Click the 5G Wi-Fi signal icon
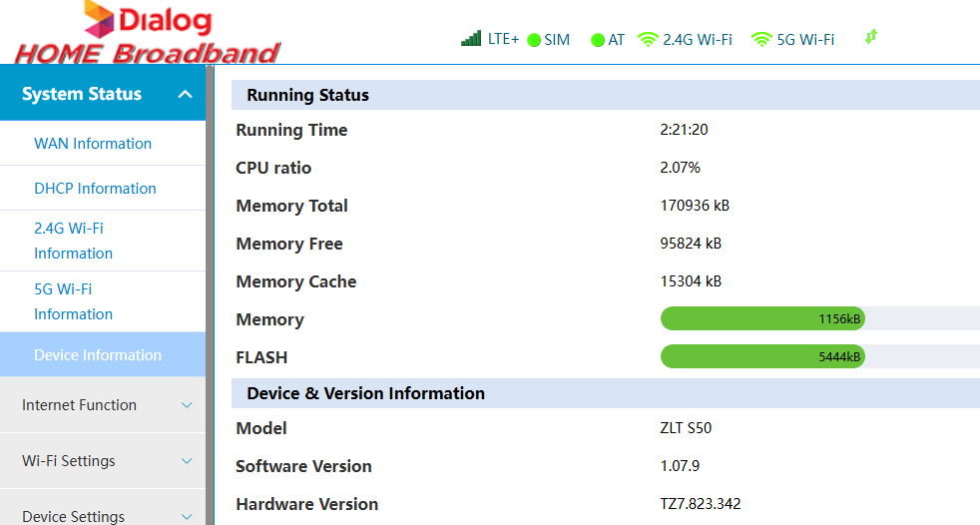The width and height of the screenshot is (980, 525). (761, 39)
